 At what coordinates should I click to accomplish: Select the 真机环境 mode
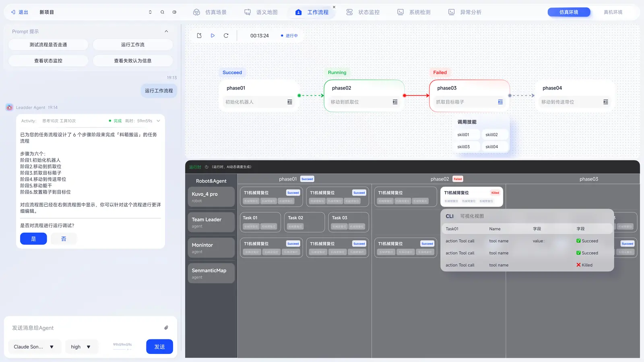coord(613,12)
